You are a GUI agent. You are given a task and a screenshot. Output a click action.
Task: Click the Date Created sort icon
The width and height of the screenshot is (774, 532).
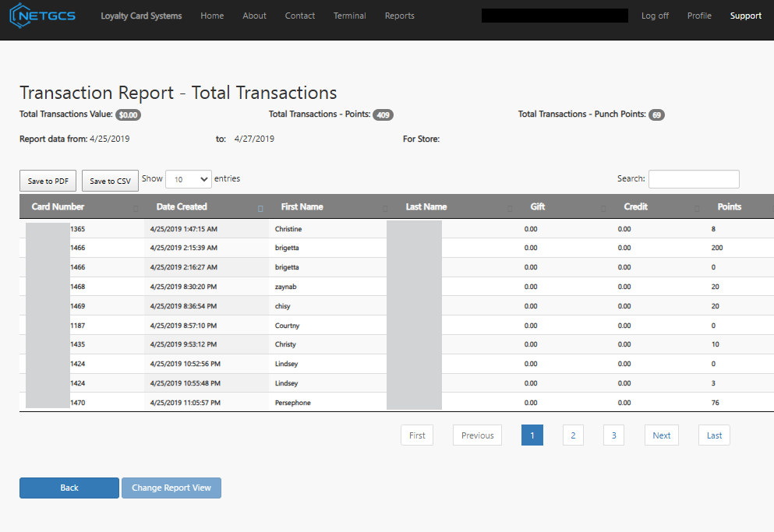pyautogui.click(x=260, y=208)
